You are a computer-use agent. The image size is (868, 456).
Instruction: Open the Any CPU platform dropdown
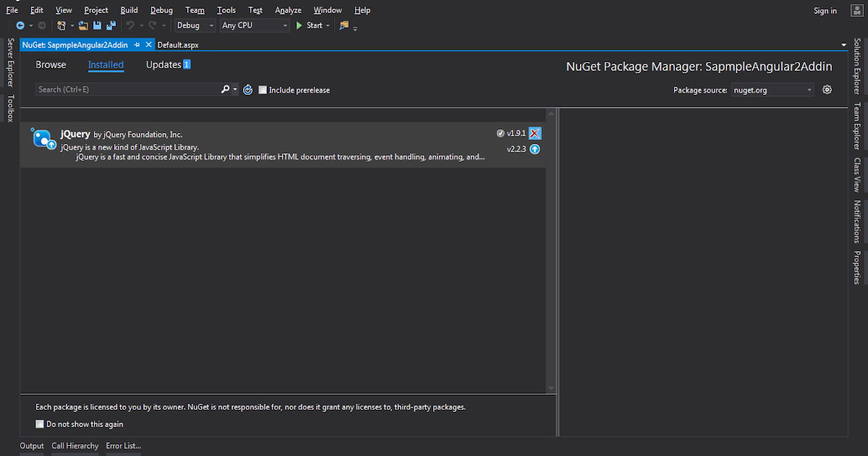click(253, 25)
